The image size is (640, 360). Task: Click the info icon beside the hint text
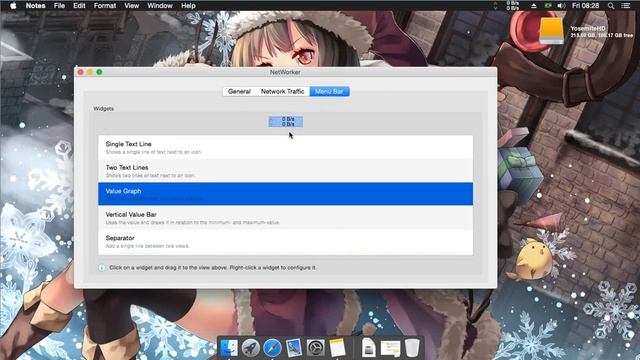[102, 268]
